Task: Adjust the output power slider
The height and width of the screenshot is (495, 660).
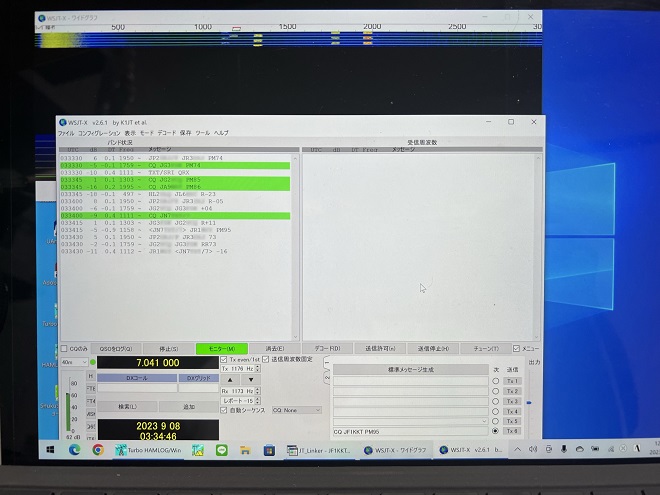Action: (x=529, y=402)
